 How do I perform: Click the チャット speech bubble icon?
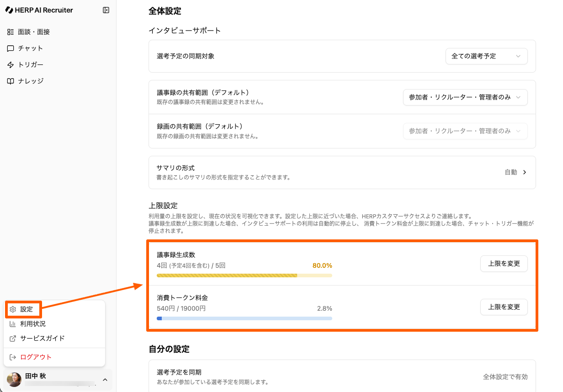coord(11,48)
